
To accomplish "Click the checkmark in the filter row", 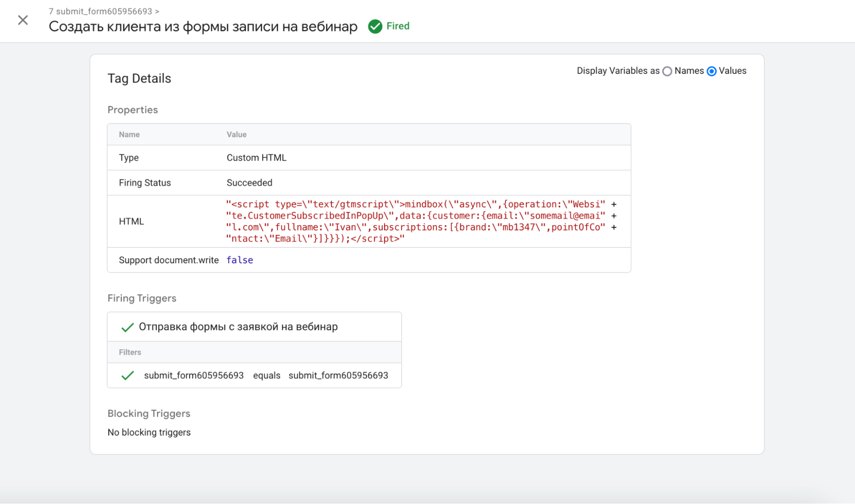I will click(127, 376).
